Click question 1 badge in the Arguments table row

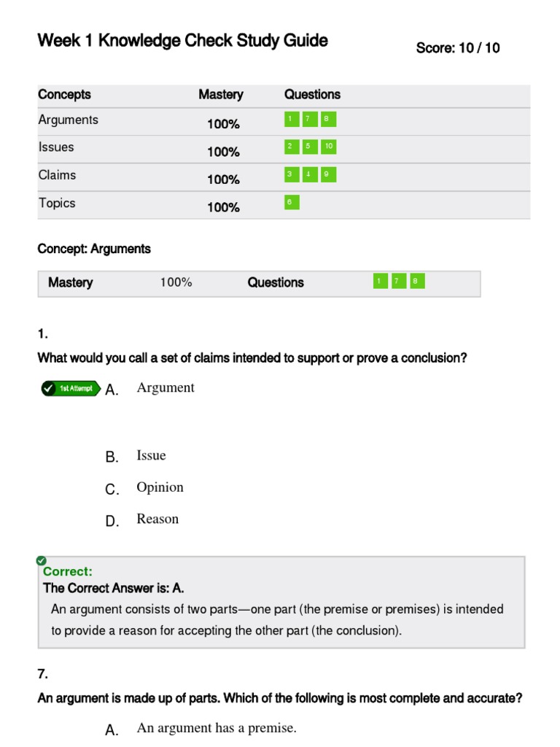click(292, 119)
